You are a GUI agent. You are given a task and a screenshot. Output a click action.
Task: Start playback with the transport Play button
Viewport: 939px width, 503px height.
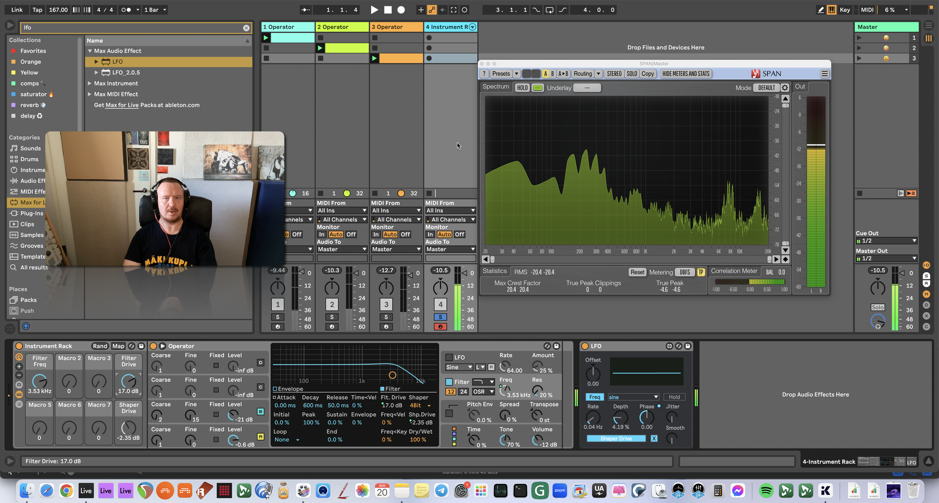coord(374,10)
